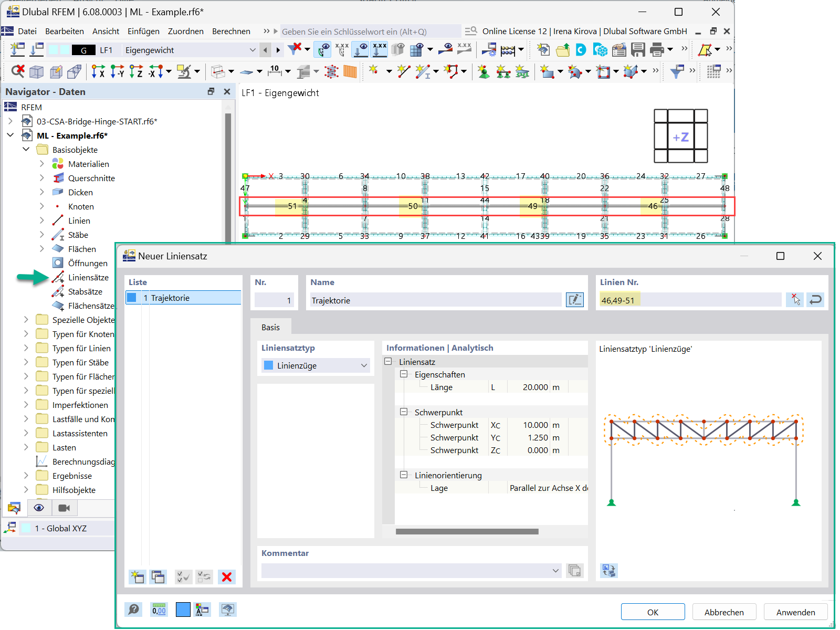Expand the Knoten tree node

(x=42, y=206)
